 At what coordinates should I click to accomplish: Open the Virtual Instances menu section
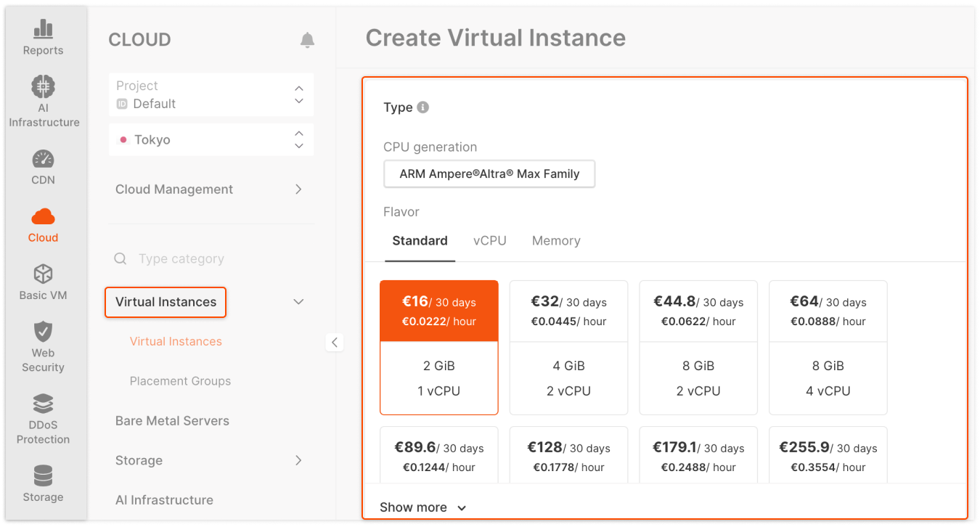pyautogui.click(x=166, y=302)
